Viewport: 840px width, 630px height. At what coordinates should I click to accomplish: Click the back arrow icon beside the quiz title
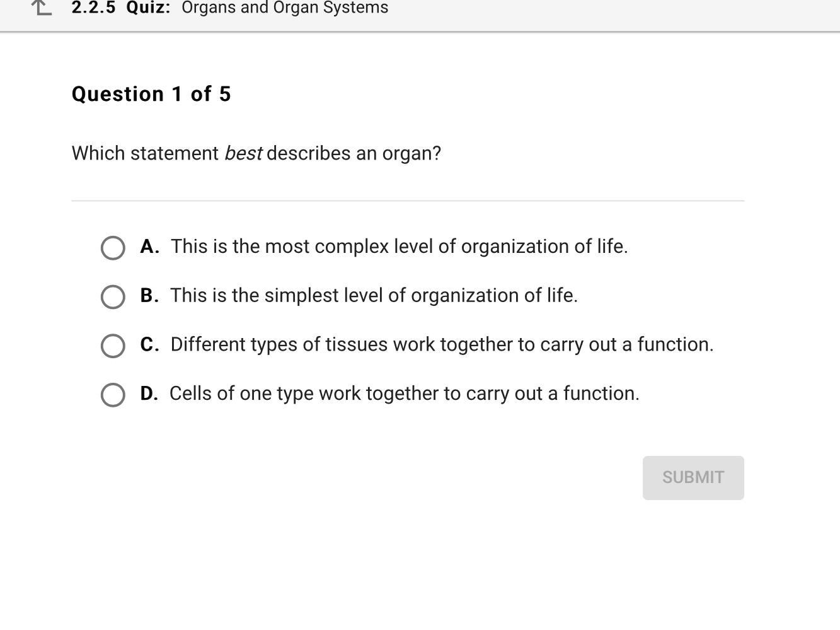tap(42, 8)
